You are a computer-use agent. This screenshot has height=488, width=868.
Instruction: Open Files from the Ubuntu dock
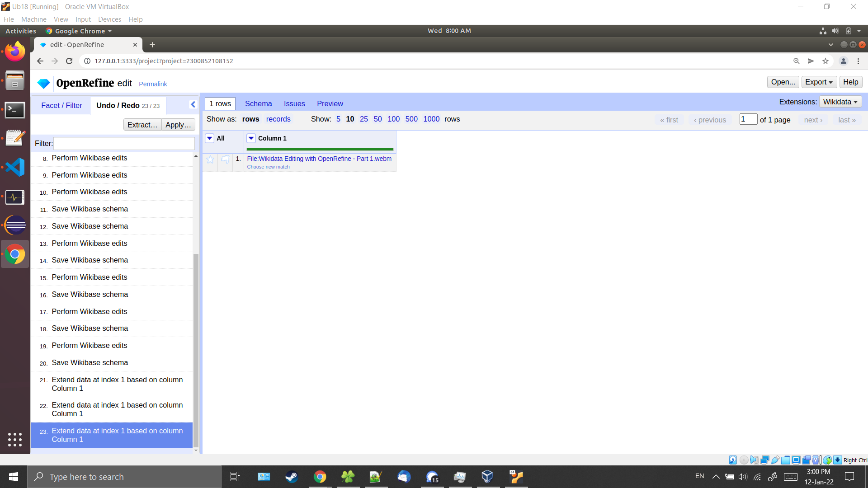tap(15, 80)
